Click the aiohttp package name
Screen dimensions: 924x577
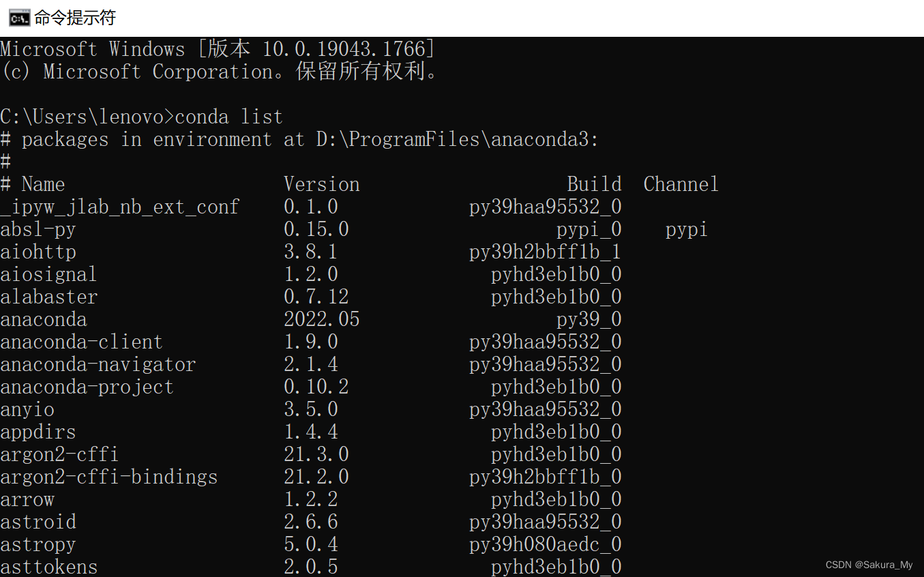[38, 252]
